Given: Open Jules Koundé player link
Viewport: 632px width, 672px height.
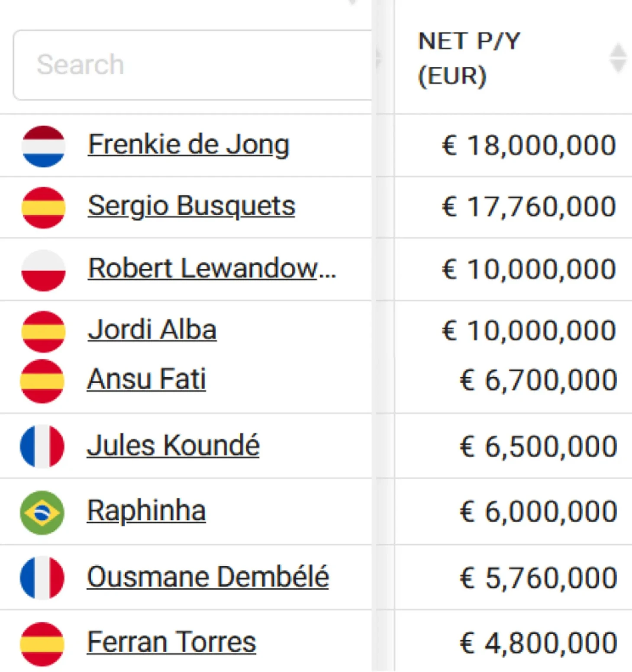Looking at the screenshot, I should pos(173,445).
